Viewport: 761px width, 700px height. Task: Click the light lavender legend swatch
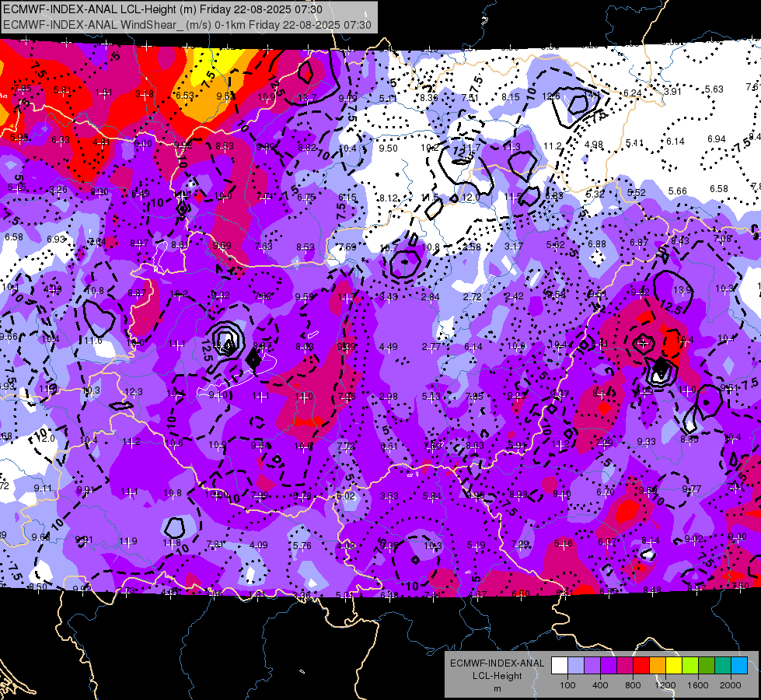575,666
